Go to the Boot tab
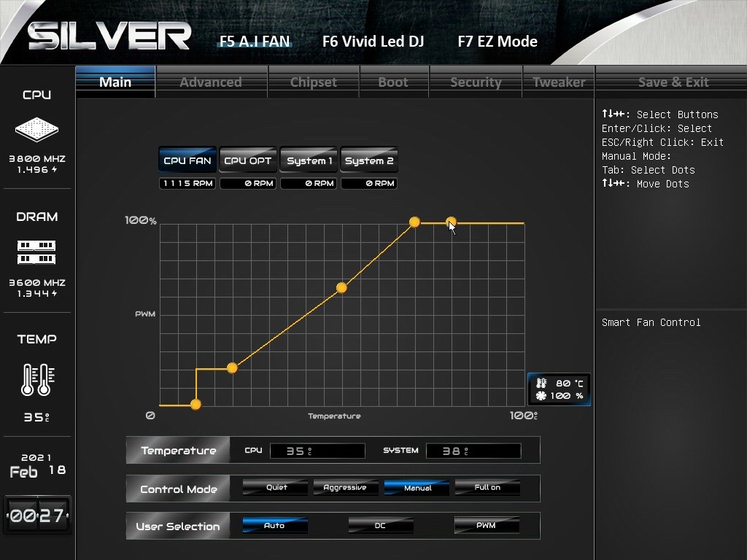 tap(393, 82)
